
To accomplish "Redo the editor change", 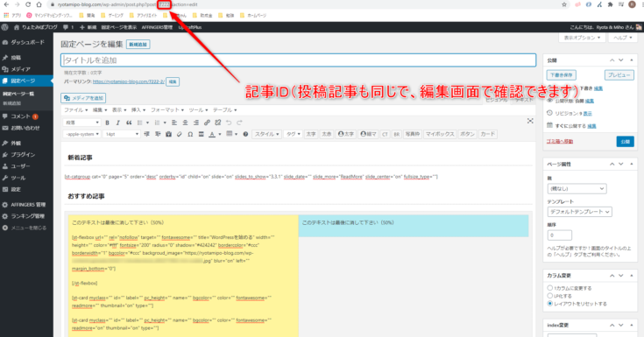I will click(239, 123).
